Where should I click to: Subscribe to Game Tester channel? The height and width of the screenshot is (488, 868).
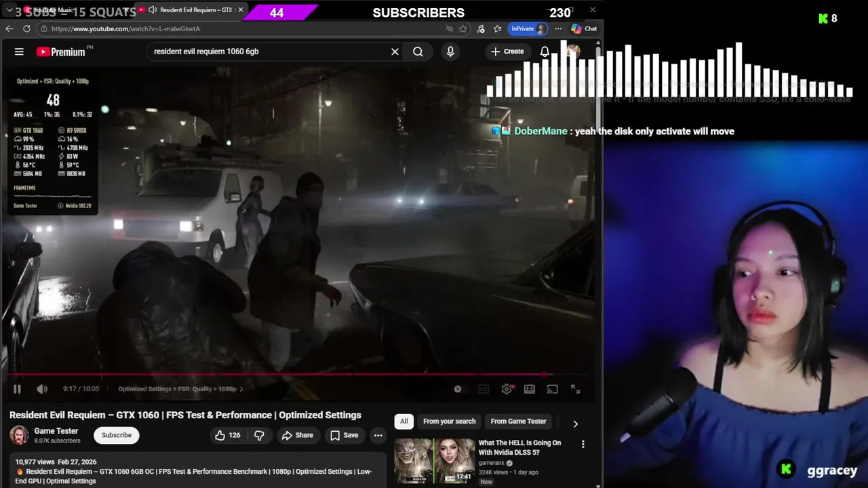(117, 435)
